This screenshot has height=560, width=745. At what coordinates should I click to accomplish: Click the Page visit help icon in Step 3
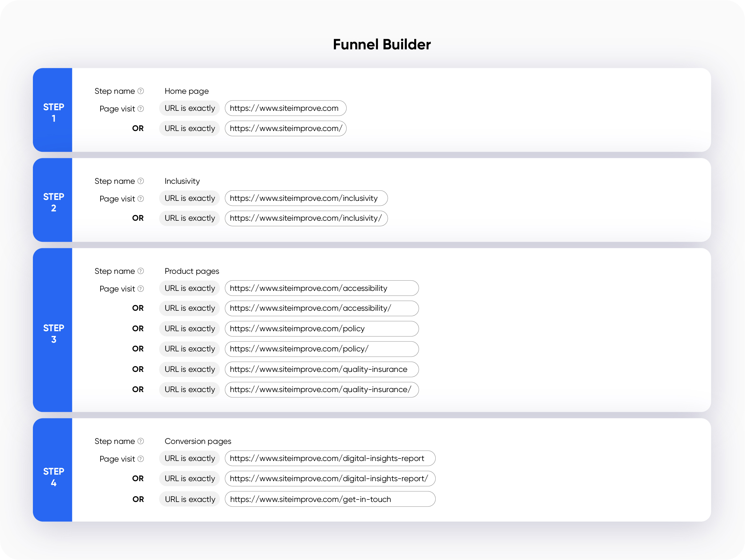coord(141,289)
